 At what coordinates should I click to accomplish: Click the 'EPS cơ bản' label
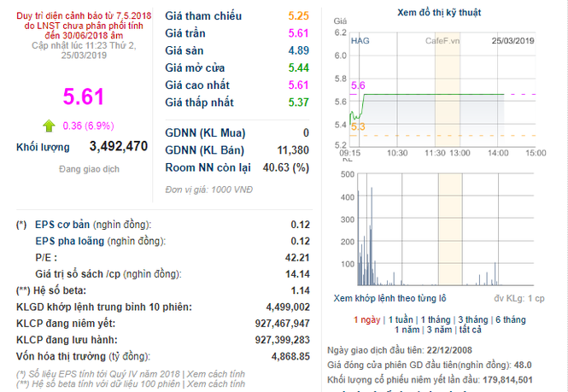tap(62, 225)
